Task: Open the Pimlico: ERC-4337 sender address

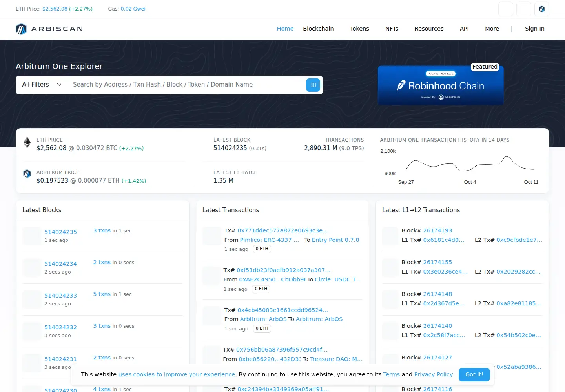Action: pyautogui.click(x=270, y=240)
